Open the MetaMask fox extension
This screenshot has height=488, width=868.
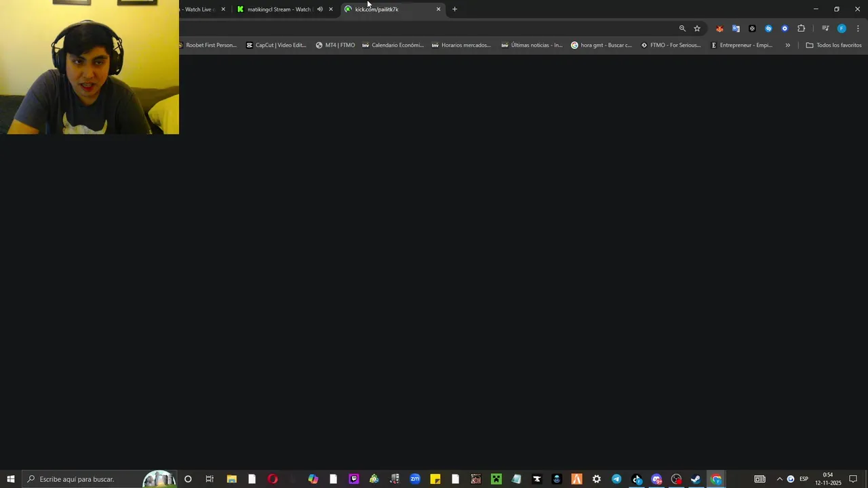coord(719,28)
